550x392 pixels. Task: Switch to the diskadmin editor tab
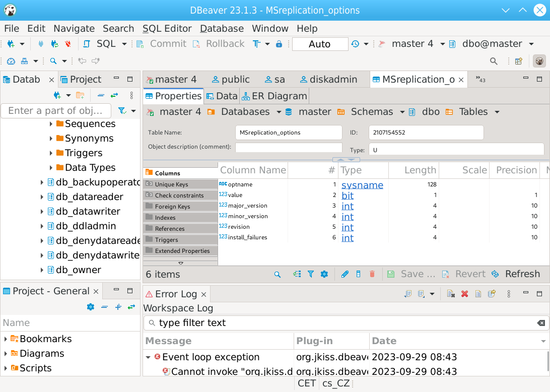(x=328, y=80)
